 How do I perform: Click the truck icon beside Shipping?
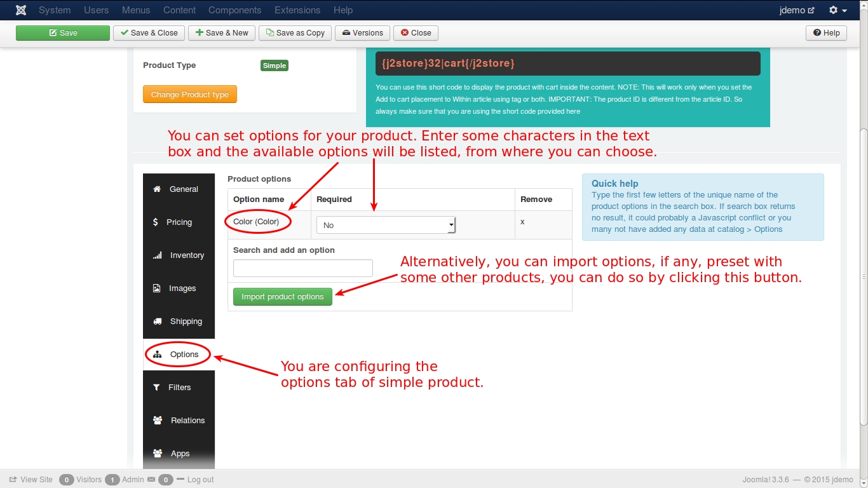tap(157, 322)
